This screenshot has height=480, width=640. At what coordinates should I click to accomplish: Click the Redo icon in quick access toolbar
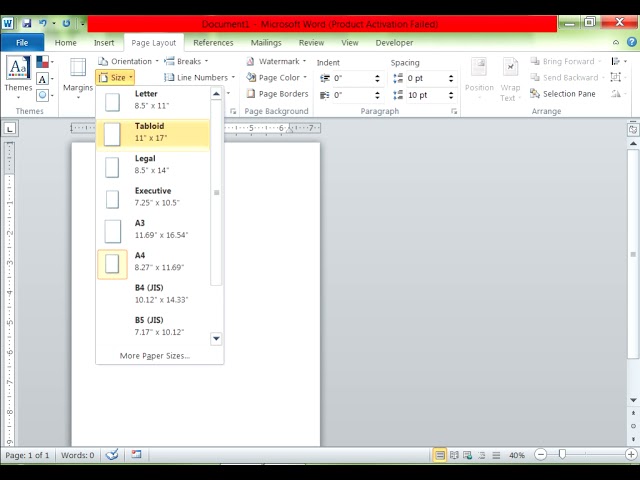[66, 23]
